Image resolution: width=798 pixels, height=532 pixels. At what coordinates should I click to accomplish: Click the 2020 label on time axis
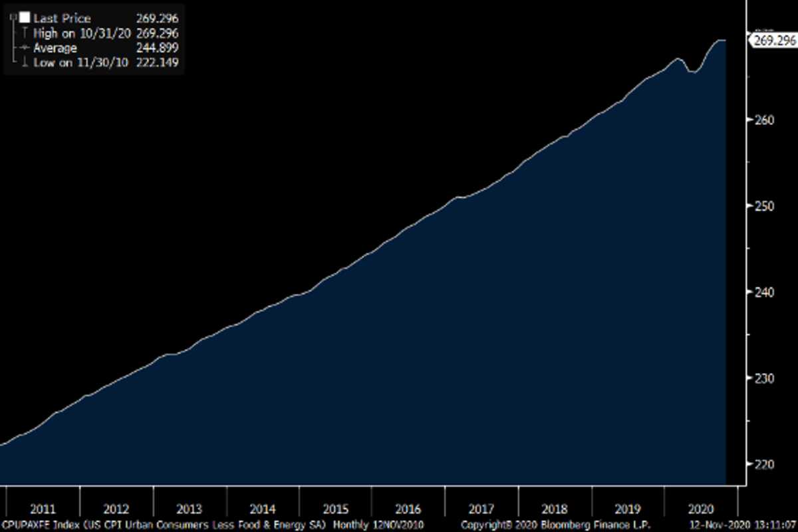click(x=700, y=509)
